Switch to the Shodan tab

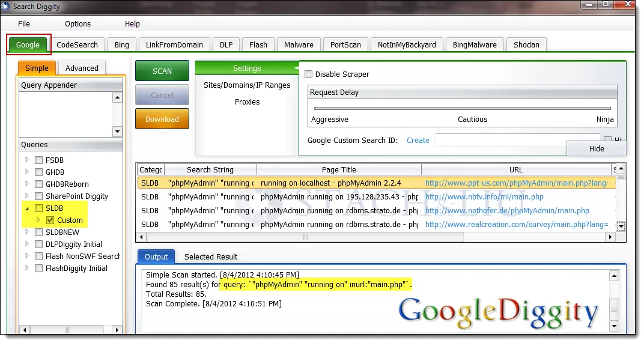click(526, 44)
